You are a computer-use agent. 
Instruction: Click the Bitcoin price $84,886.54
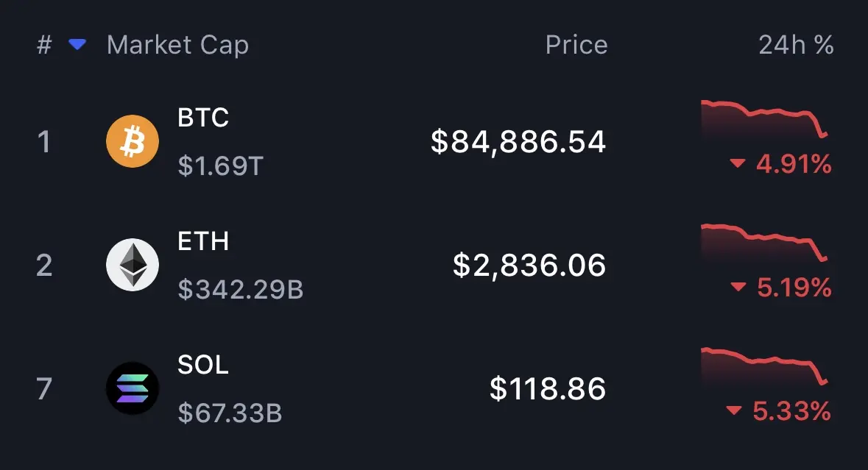518,142
